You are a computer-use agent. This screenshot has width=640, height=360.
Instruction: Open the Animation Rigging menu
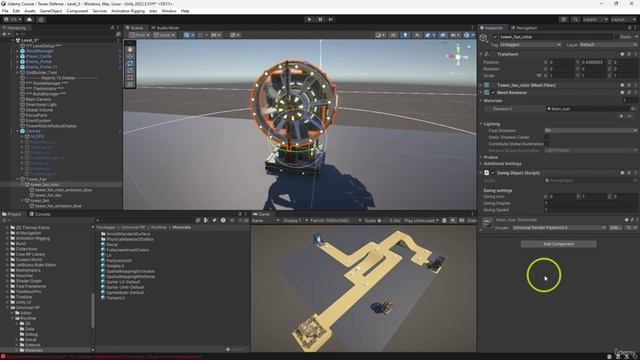[128, 11]
